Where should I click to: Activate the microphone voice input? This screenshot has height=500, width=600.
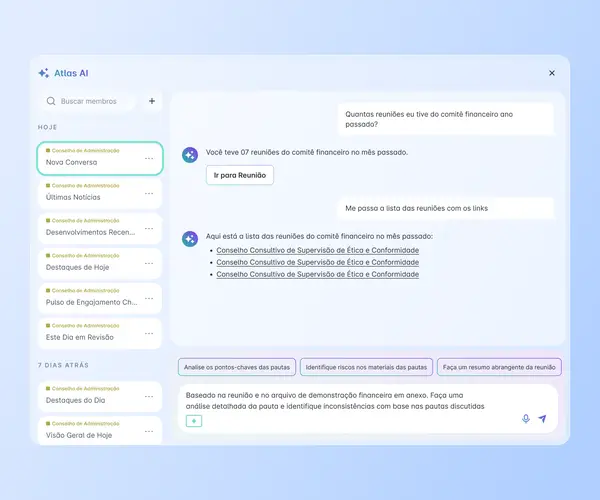pos(526,419)
